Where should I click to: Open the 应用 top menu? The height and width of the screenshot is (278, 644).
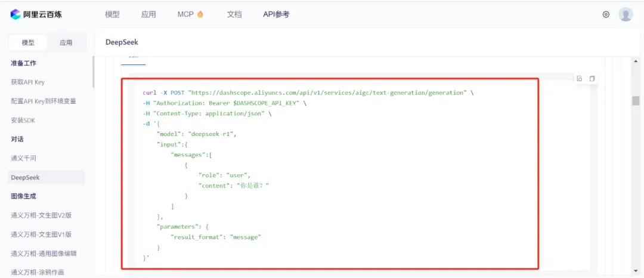pyautogui.click(x=148, y=14)
